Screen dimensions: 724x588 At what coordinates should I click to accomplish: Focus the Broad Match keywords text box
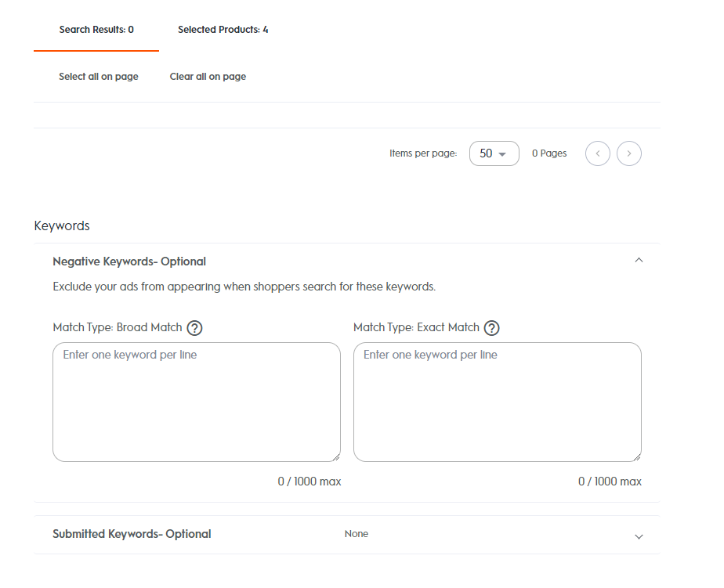tap(197, 402)
